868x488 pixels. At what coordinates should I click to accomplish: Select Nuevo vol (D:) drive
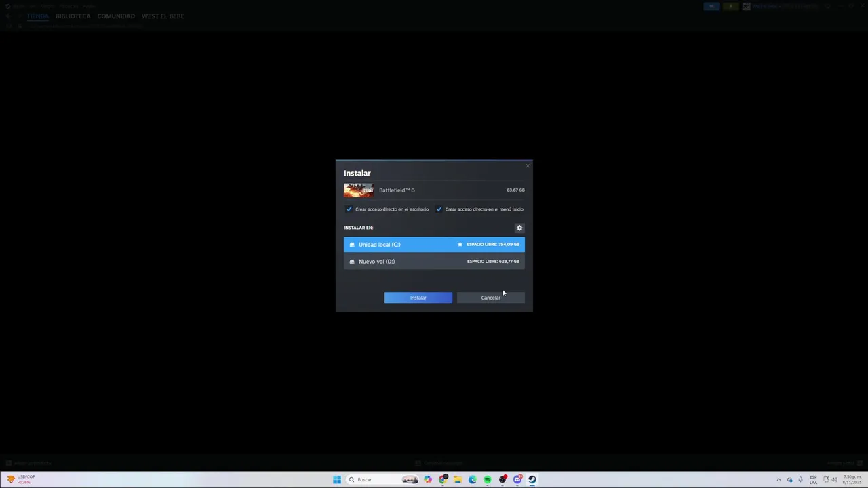[434, 261]
